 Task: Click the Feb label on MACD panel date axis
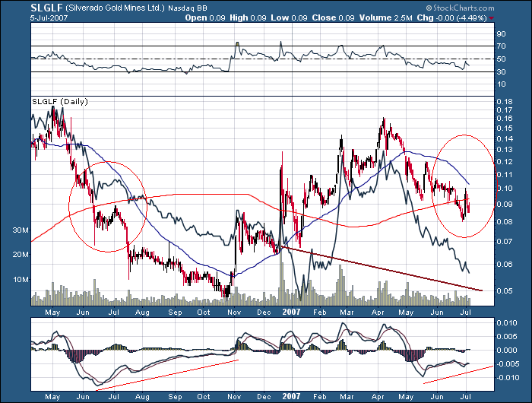point(320,397)
